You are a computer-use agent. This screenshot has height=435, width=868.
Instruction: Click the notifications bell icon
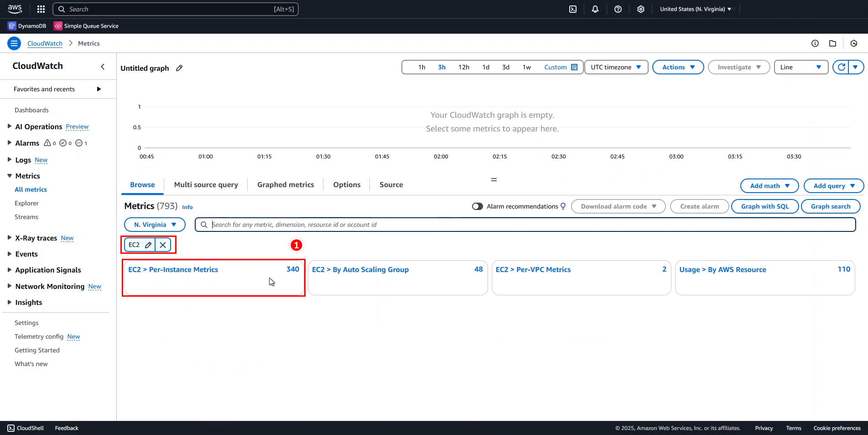pyautogui.click(x=595, y=9)
